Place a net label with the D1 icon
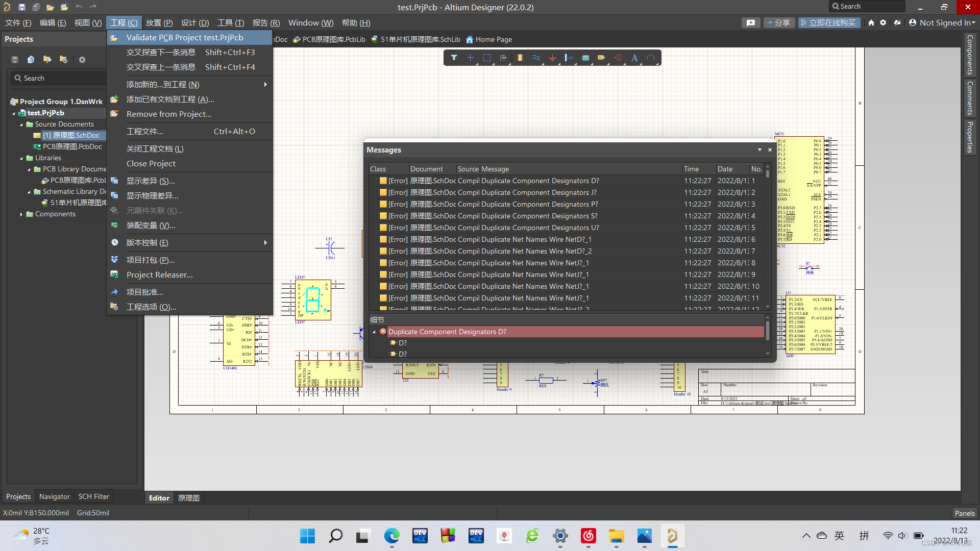The height and width of the screenshot is (551, 980). (x=602, y=58)
